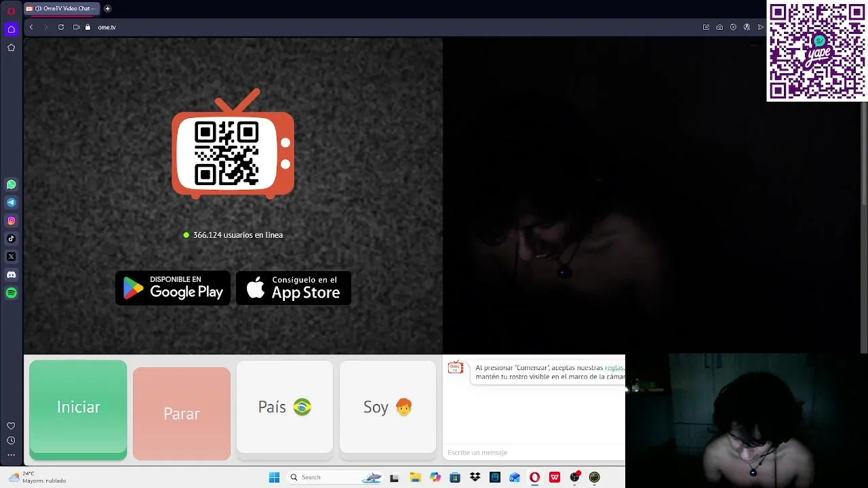Open the Opera sidebar bookmarks star icon

(11, 47)
